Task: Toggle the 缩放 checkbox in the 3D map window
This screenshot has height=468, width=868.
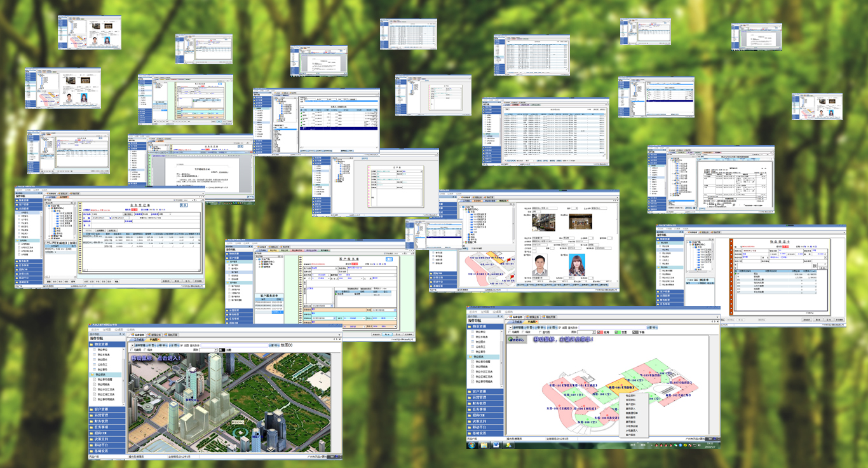Action: pos(146,350)
